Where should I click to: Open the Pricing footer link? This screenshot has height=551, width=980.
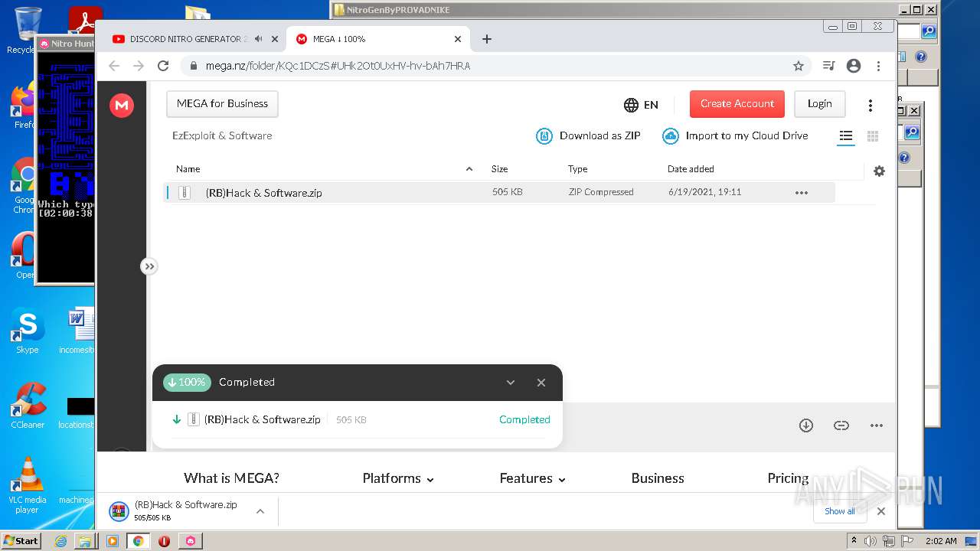[x=788, y=478]
